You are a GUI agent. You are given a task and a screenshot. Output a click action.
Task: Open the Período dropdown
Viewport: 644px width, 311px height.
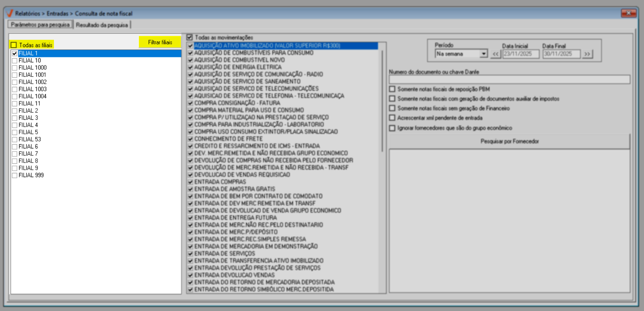tap(484, 54)
